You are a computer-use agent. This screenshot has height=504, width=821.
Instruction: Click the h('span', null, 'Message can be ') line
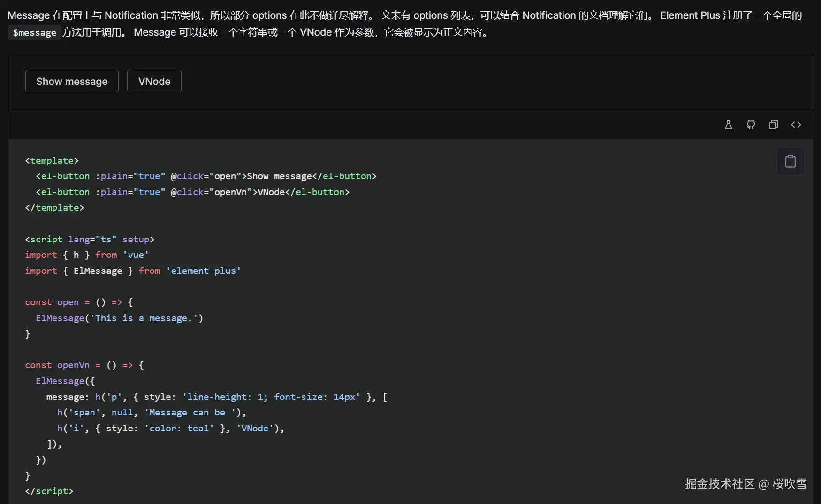152,412
